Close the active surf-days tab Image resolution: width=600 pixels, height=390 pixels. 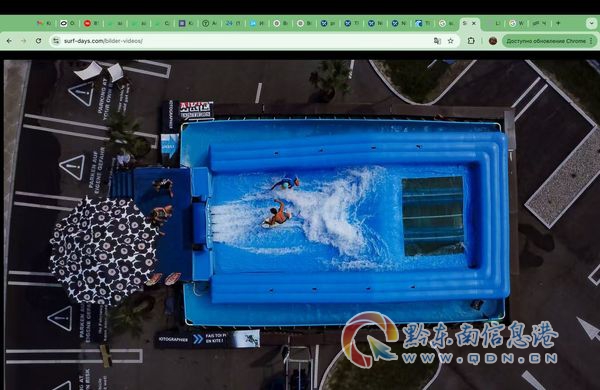(x=474, y=23)
